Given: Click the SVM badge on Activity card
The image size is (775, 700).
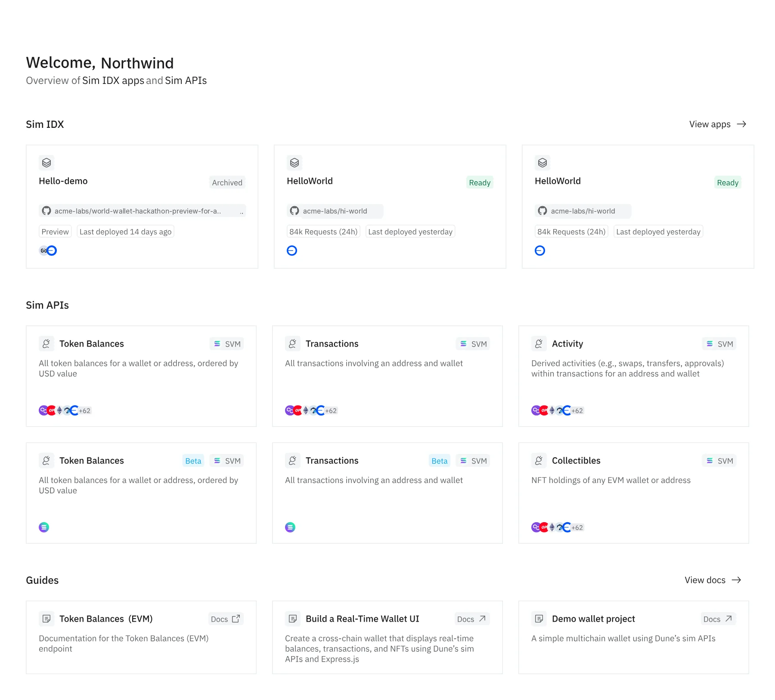Looking at the screenshot, I should click(x=719, y=344).
